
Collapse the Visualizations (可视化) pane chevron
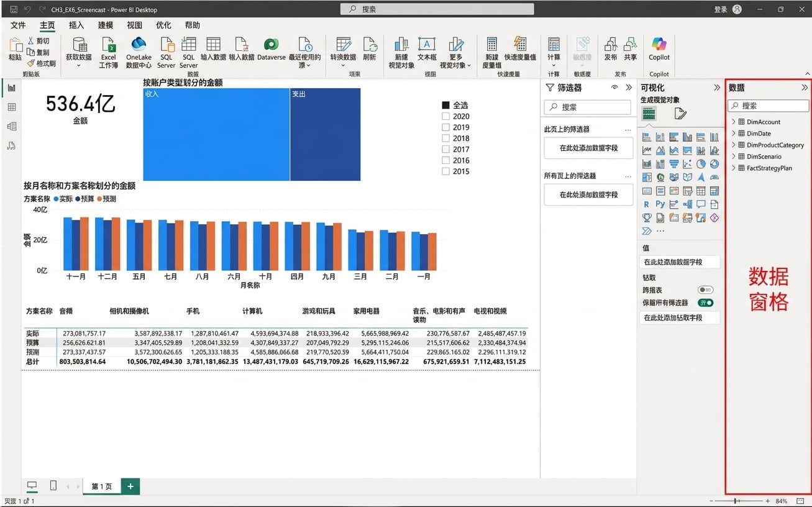[x=717, y=88]
